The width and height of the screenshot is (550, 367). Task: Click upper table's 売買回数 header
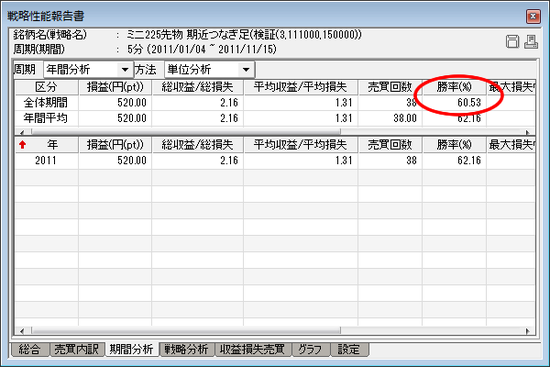pyautogui.click(x=390, y=87)
